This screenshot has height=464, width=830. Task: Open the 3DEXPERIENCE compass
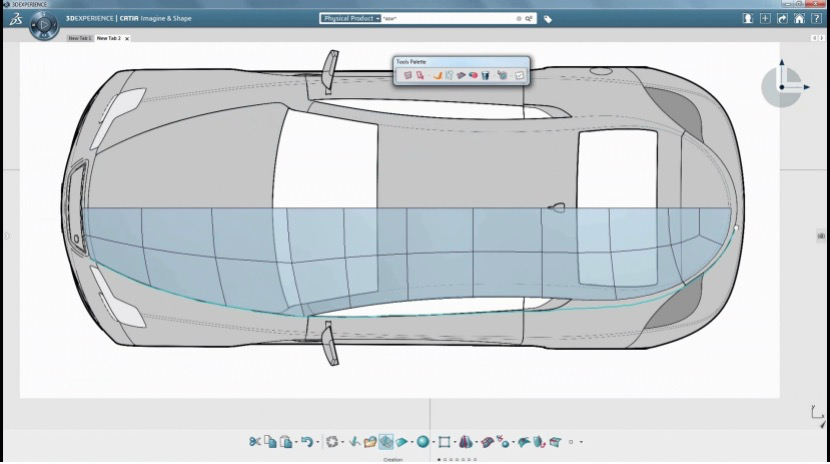point(44,25)
